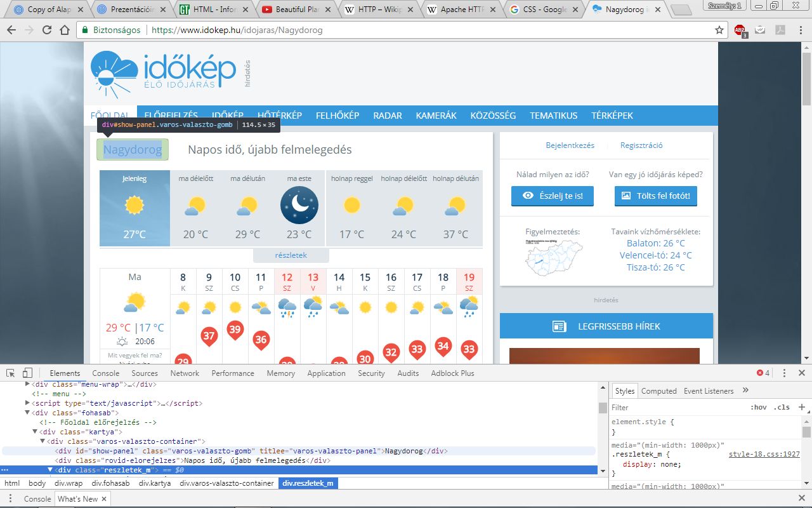
Task: Open KAMERÁK in site menu
Action: [436, 116]
